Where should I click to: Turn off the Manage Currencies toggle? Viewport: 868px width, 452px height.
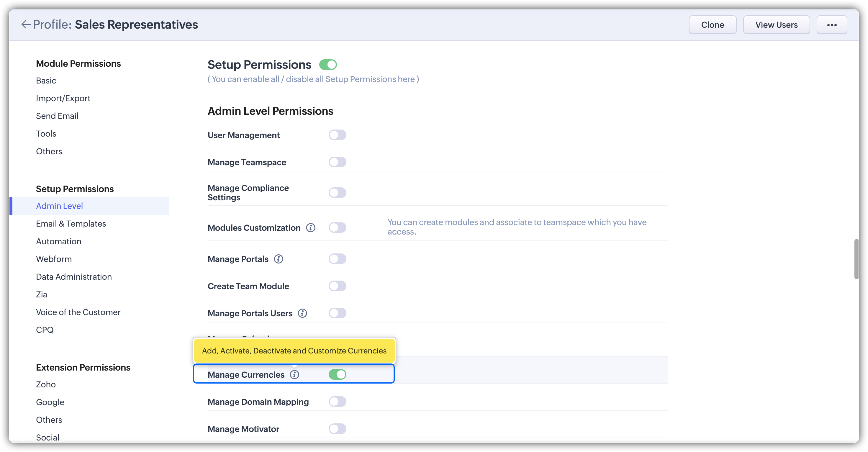[337, 374]
